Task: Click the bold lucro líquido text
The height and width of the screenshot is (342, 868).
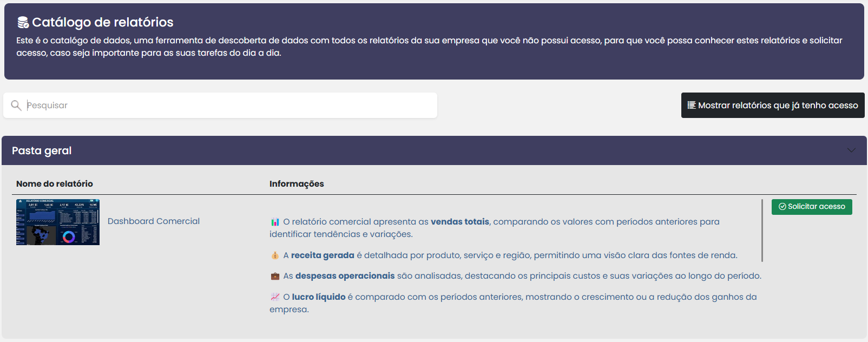Action: click(318, 297)
